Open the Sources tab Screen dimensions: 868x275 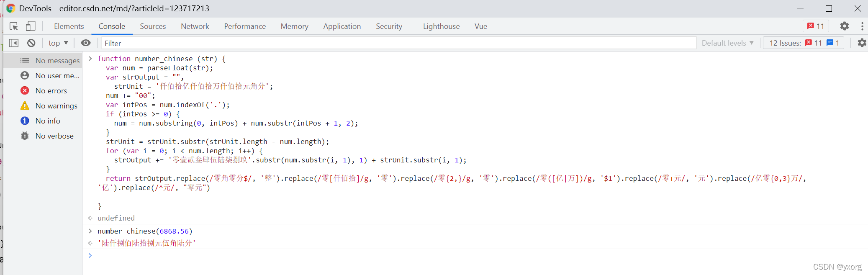tap(153, 26)
